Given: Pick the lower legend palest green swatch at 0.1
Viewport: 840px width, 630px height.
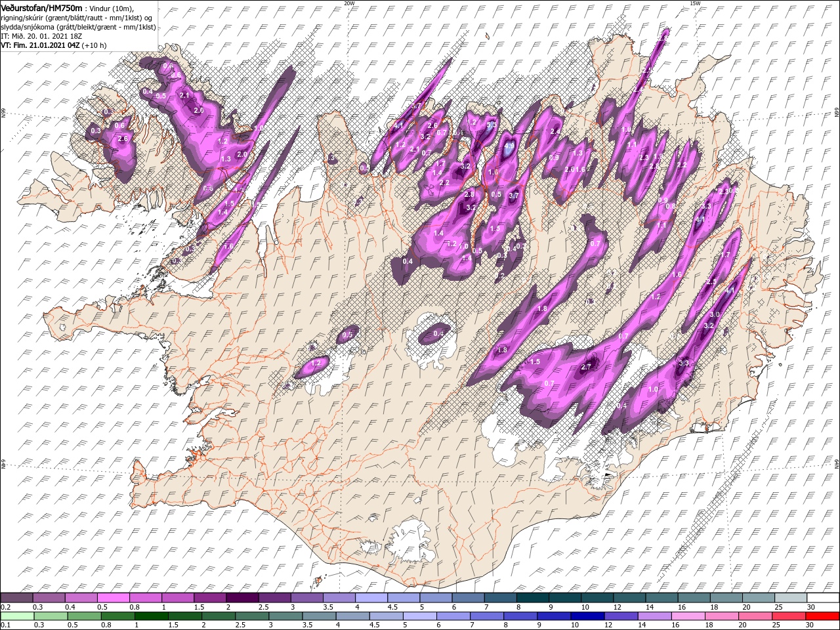Looking at the screenshot, I should click(x=18, y=616).
